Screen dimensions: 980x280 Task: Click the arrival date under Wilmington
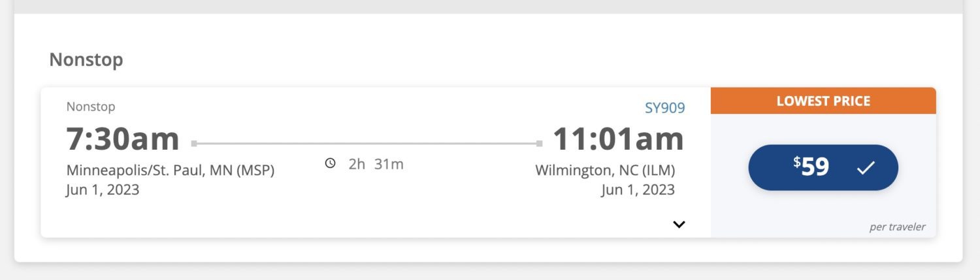click(x=638, y=190)
